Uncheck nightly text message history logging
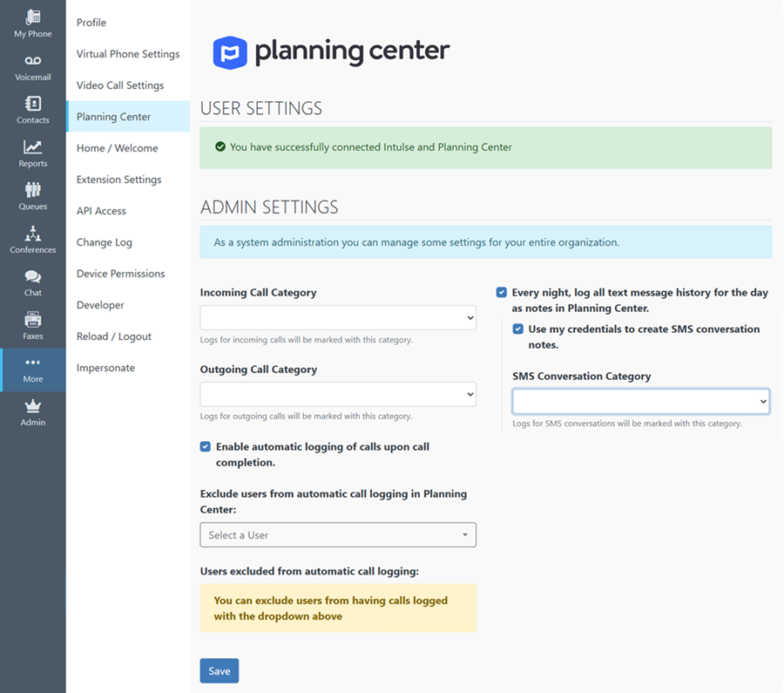The height and width of the screenshot is (693, 784). click(502, 292)
